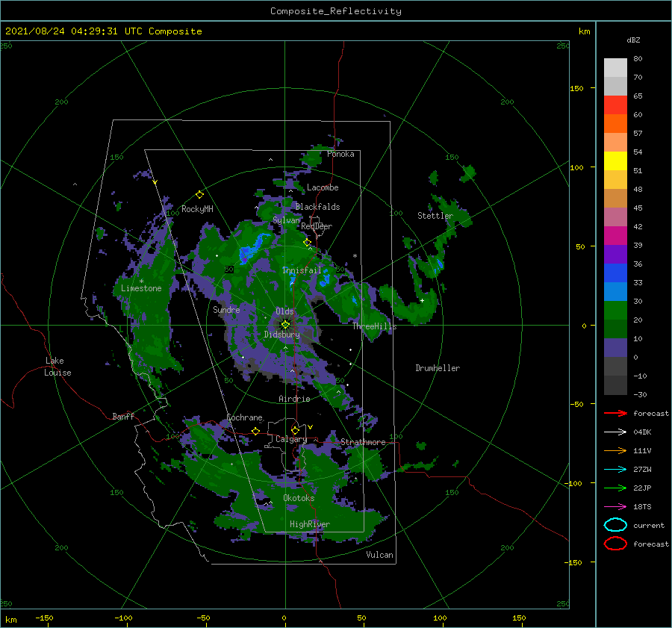Click the 54 dBZ yellow color swatch
Screen dimensions: 672x628
click(x=615, y=161)
